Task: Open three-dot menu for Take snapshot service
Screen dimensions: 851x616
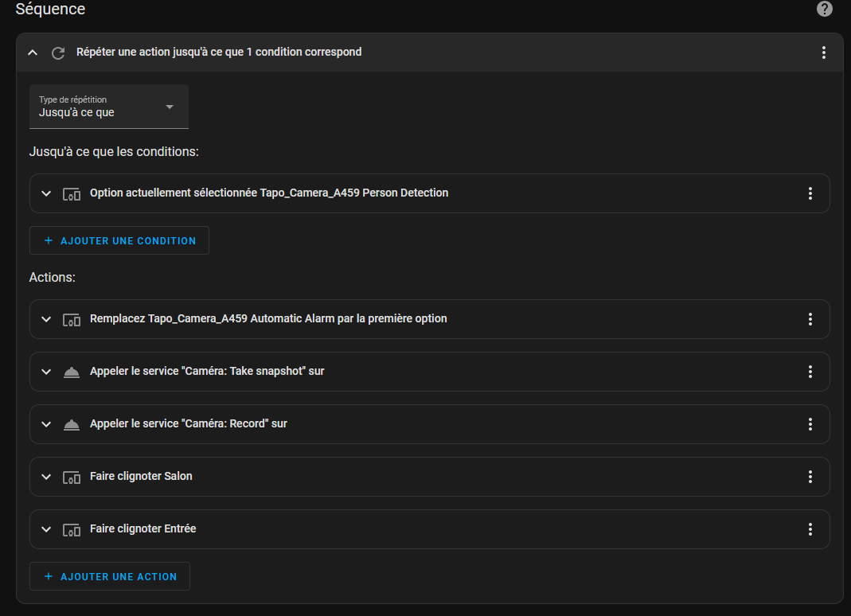Action: point(810,372)
